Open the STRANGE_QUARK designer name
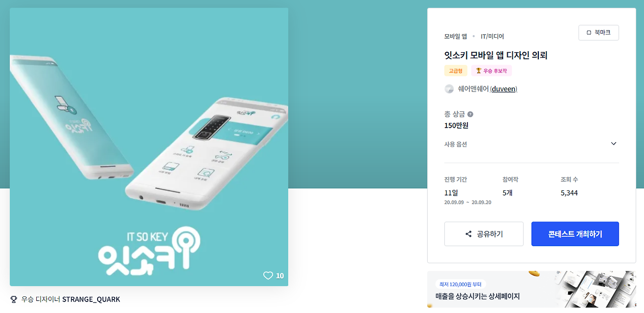Viewport: 644px width, 313px height. click(x=91, y=299)
